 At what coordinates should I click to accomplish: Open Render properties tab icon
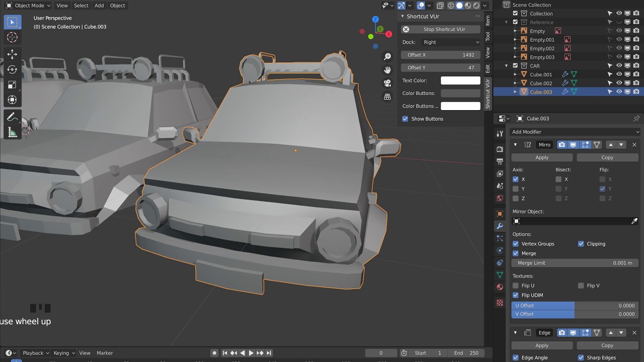[500, 149]
